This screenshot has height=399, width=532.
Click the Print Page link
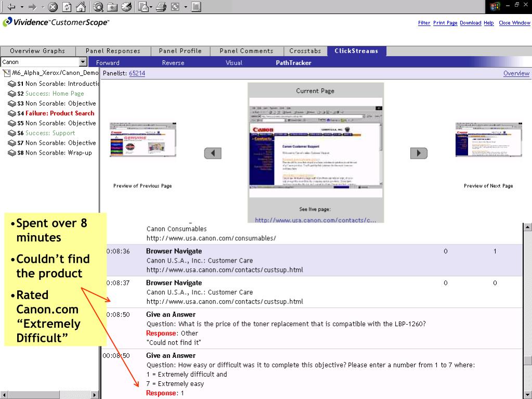pos(445,23)
